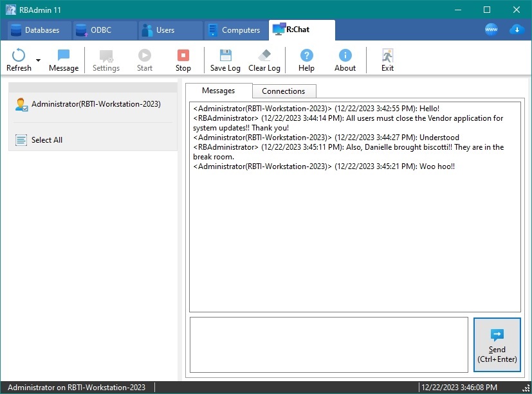Stop the chat server
532x394 pixels.
pyautogui.click(x=183, y=60)
